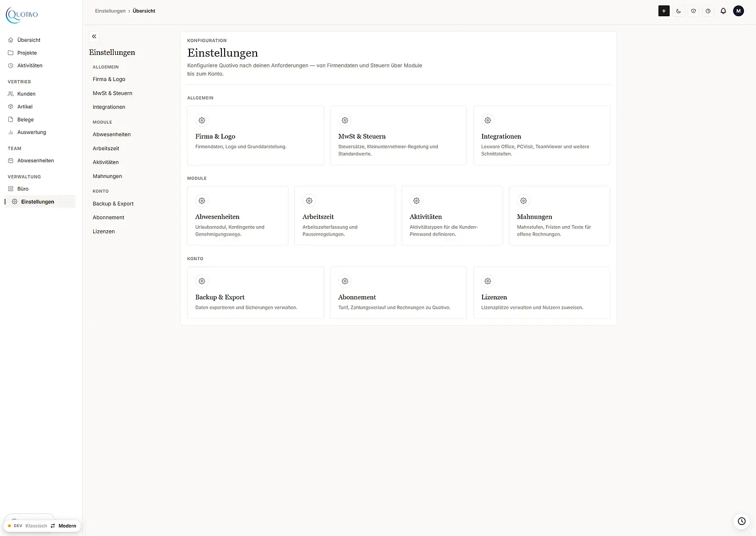Click the box icon beside Artikel

[x=10, y=107]
